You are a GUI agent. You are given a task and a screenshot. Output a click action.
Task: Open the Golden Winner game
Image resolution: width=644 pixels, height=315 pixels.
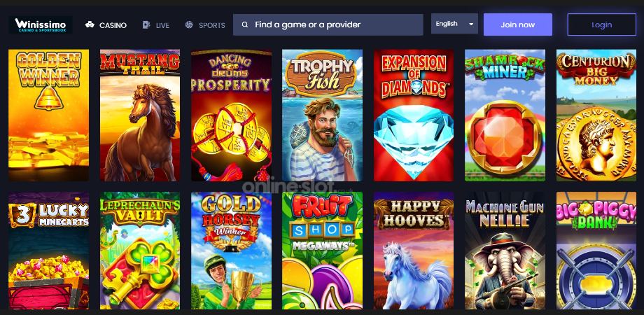coord(48,115)
